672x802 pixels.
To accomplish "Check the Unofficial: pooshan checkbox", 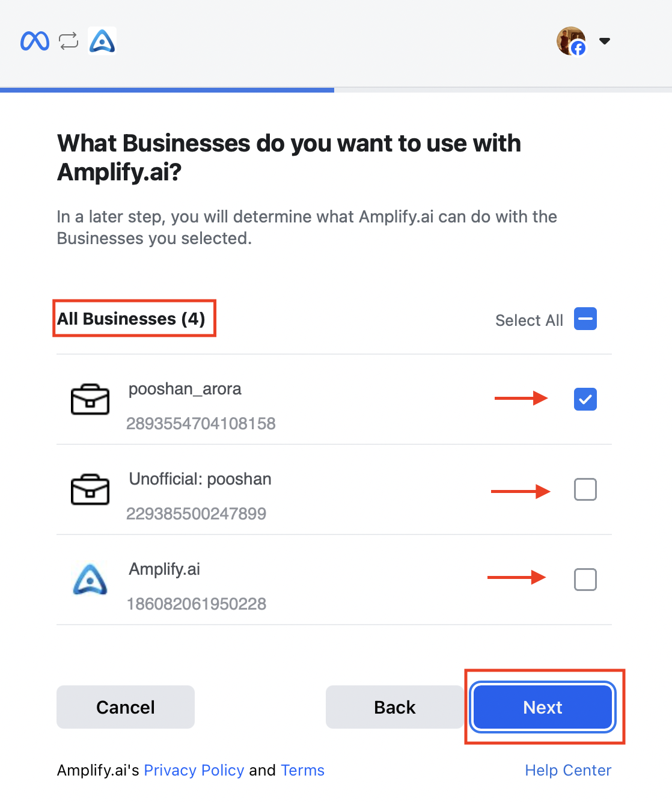I will pos(585,489).
